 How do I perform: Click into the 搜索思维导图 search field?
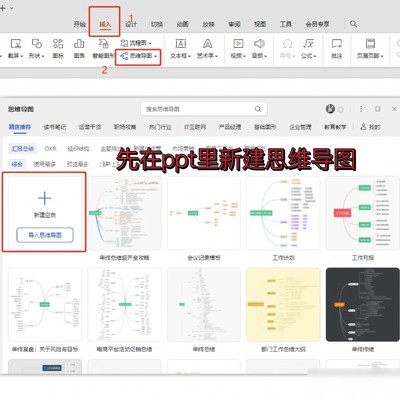(x=204, y=109)
